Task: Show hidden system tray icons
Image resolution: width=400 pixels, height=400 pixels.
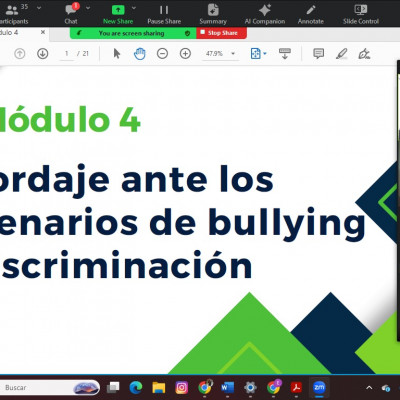Action: [369, 388]
